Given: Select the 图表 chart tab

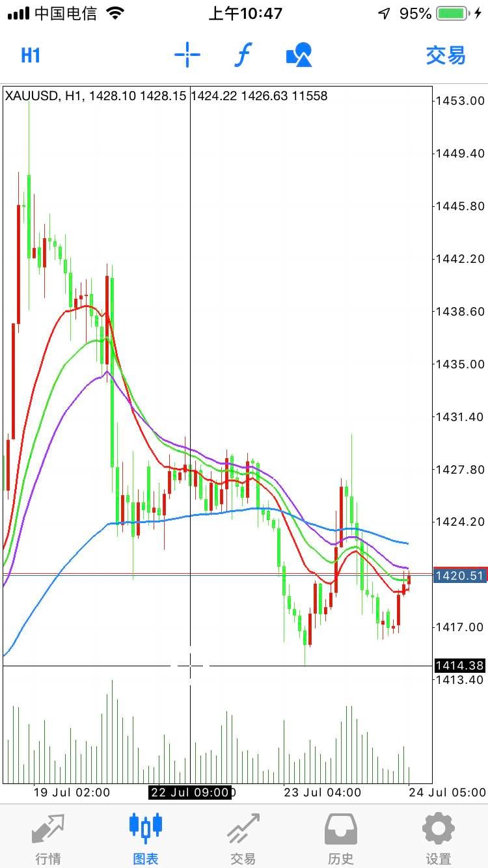Looking at the screenshot, I should 146,839.
